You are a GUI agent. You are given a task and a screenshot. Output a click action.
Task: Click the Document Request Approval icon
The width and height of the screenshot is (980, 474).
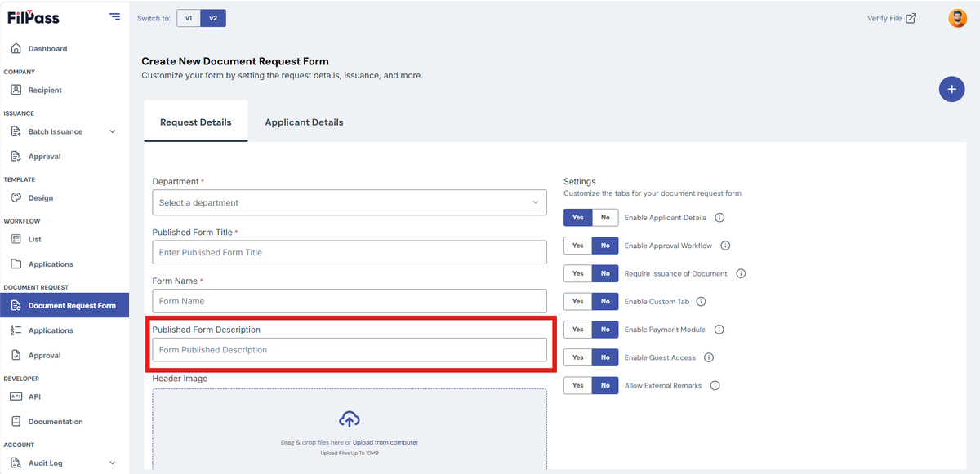coord(16,355)
